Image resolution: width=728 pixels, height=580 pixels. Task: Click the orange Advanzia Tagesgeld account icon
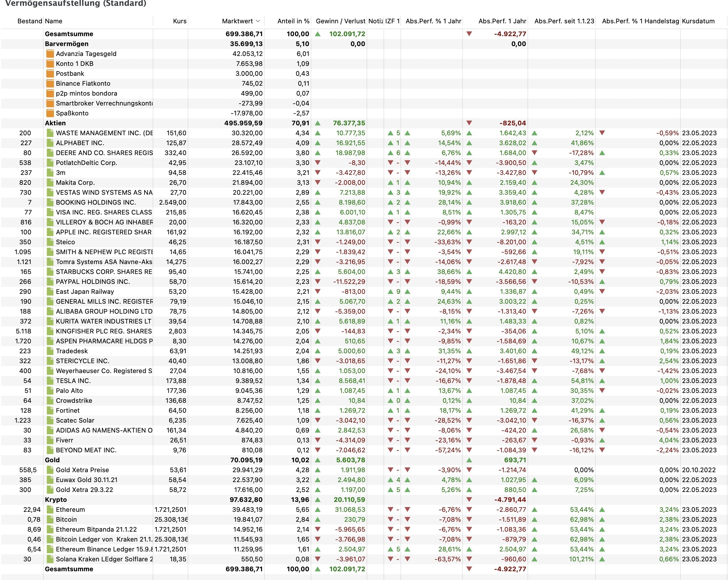(x=50, y=54)
